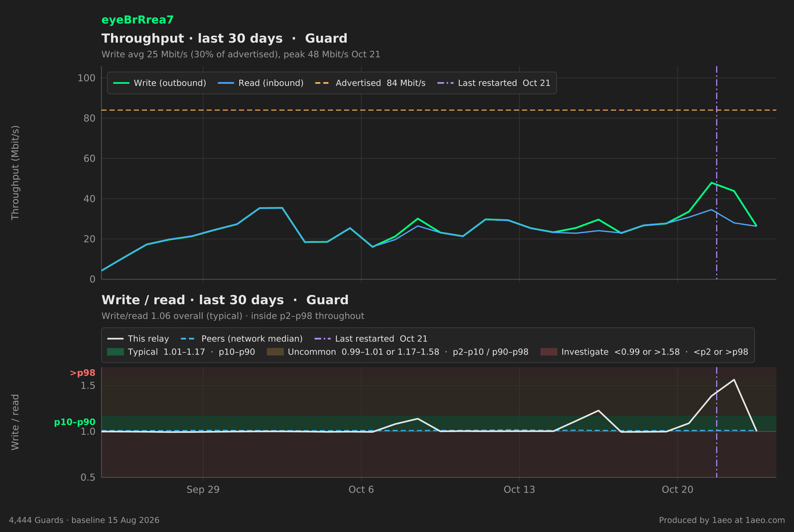Click the Throughput last 30 days title
Viewport: 794px width, 532px height.
click(224, 39)
